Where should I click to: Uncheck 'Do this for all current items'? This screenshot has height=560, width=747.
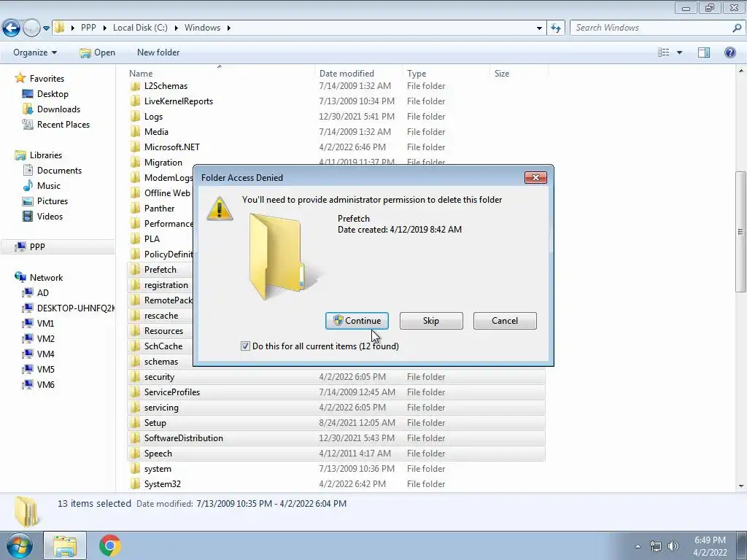point(245,346)
